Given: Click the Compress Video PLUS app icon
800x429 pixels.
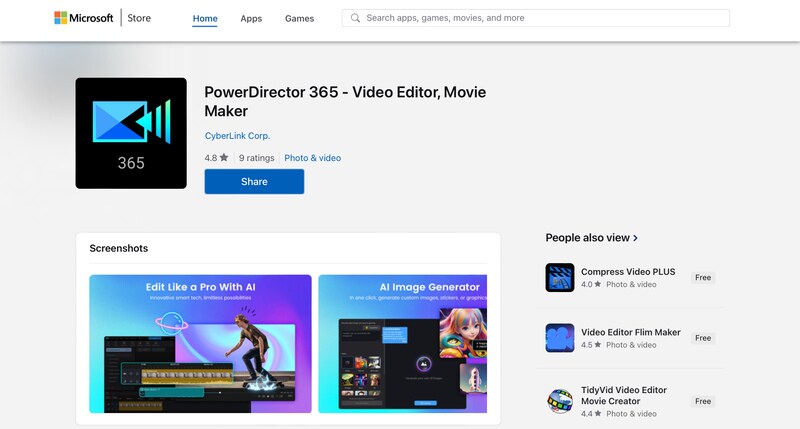Looking at the screenshot, I should (x=560, y=277).
